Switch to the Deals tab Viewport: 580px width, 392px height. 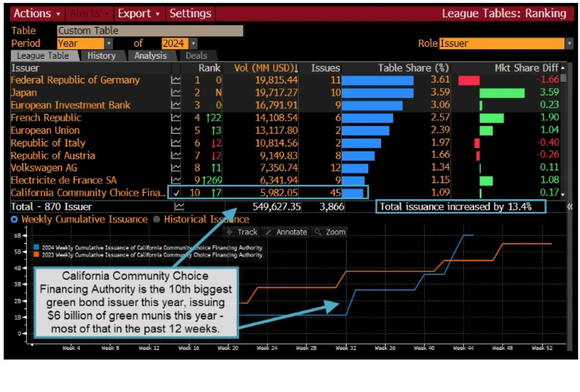196,56
